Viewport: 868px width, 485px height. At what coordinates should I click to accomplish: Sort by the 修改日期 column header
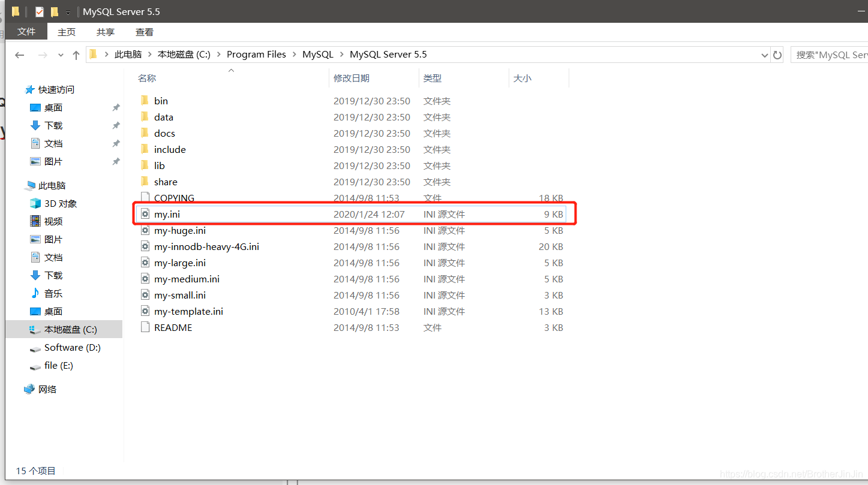352,79
